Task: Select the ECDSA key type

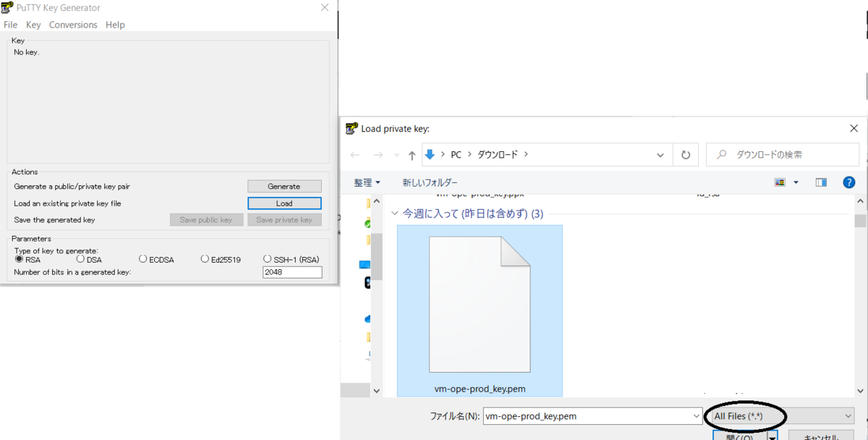Action: [x=143, y=259]
